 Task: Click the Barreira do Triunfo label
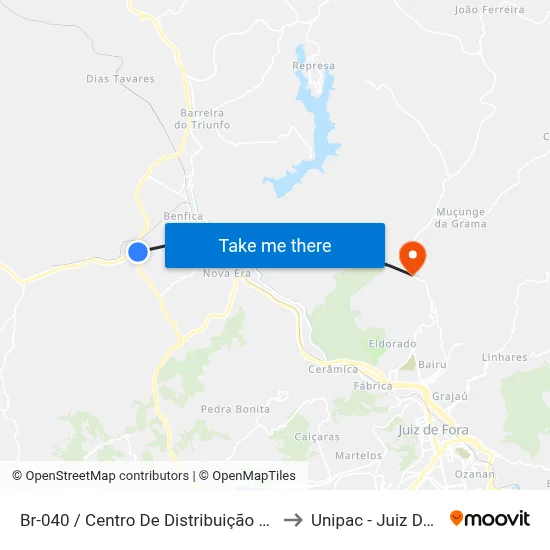click(202, 119)
